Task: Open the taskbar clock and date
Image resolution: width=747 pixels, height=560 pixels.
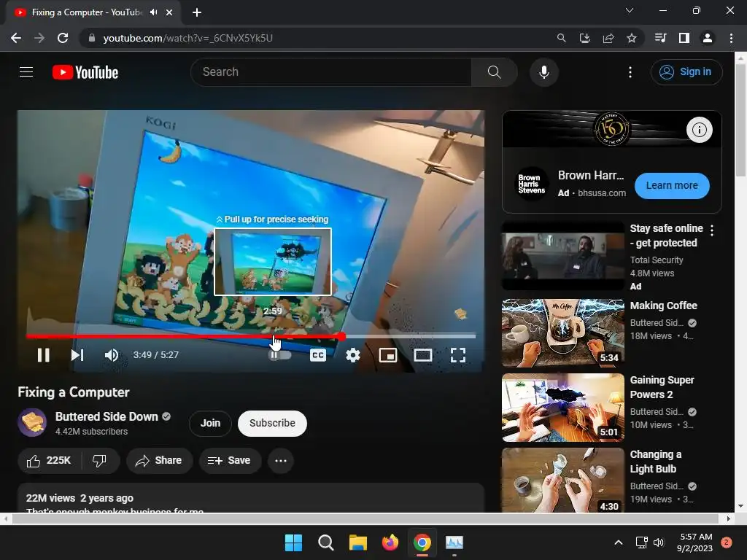Action: tap(695, 542)
